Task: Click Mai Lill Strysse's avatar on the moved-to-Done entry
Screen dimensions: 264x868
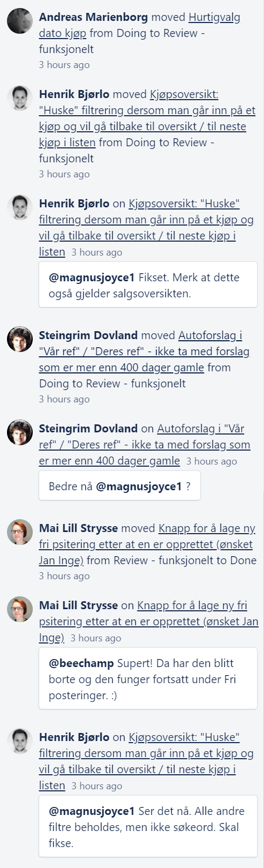Action: [x=20, y=533]
